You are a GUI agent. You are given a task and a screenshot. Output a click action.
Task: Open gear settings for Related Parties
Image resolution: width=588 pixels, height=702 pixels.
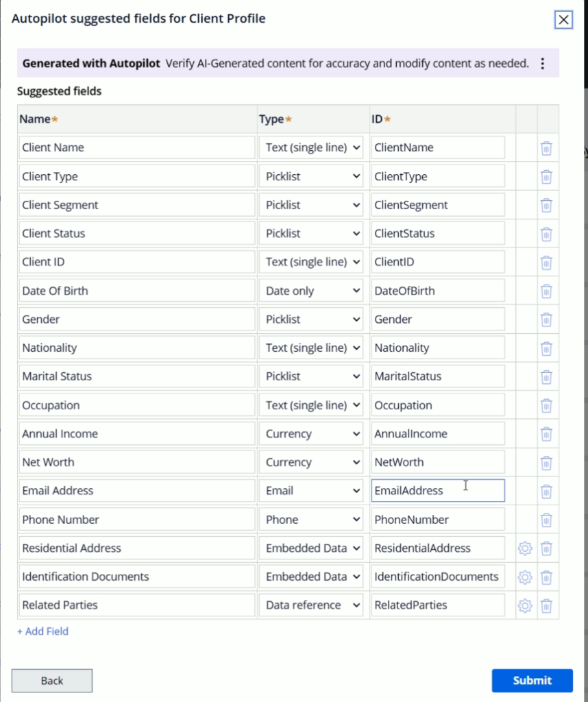tap(525, 605)
